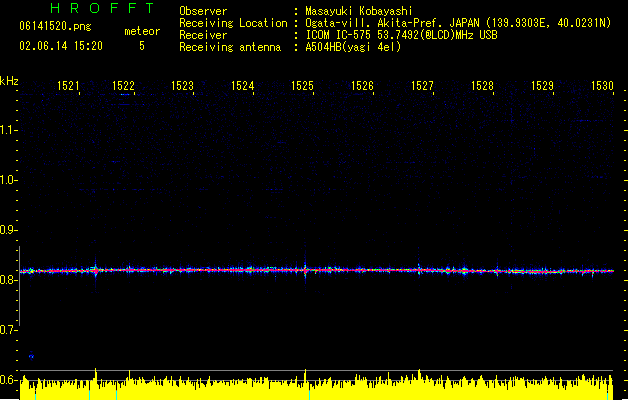Click the 1530 time axis marker
The width and height of the screenshot is (629, 400).
603,86
